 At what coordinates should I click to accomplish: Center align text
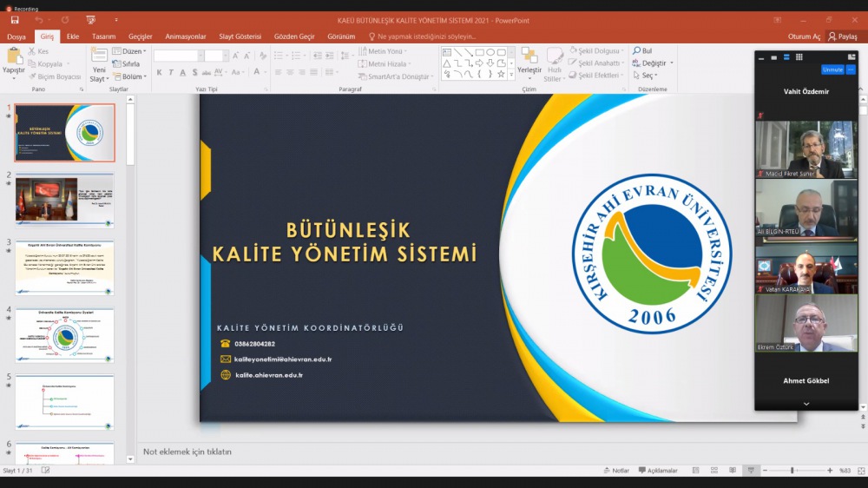(x=290, y=73)
